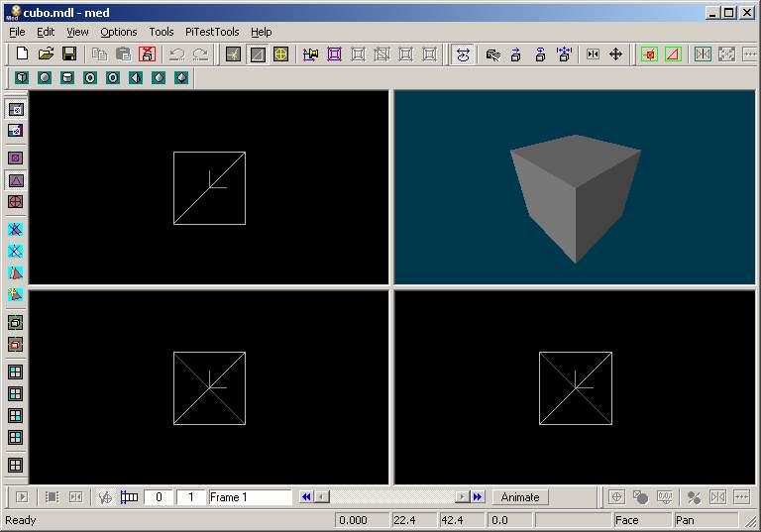Toggle vertex mode toolbar button
The height and width of the screenshot is (532, 761).
click(233, 53)
